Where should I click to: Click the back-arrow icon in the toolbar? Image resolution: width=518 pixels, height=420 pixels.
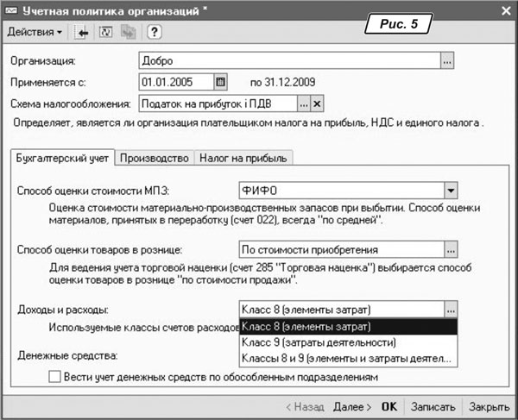pos(84,33)
